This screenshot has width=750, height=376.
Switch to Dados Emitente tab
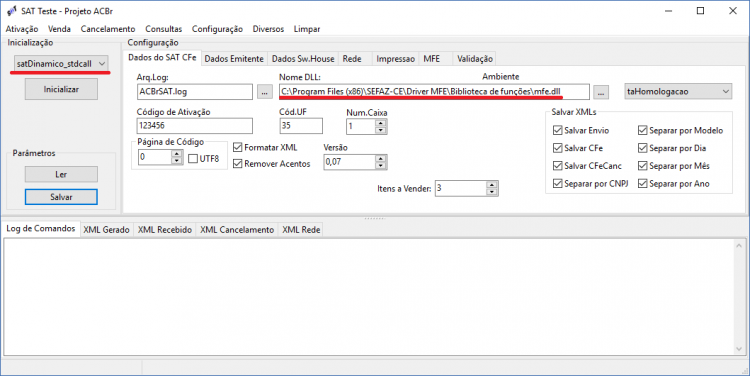pyautogui.click(x=234, y=59)
